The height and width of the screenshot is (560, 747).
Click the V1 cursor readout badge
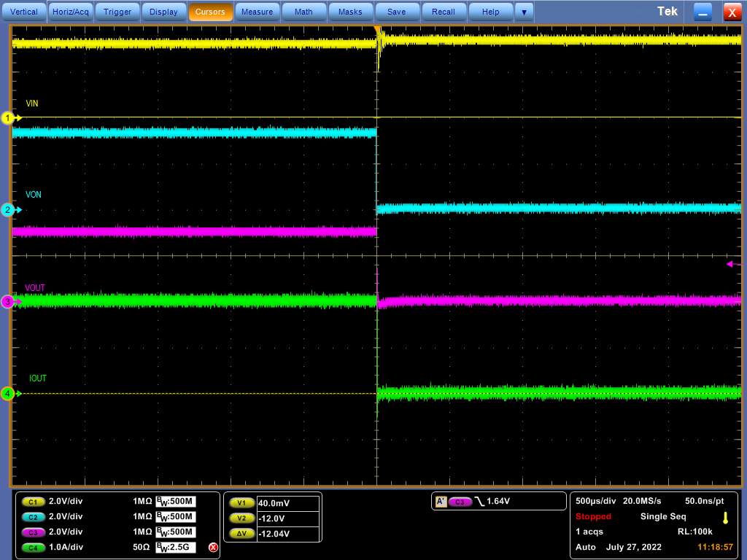coord(241,502)
